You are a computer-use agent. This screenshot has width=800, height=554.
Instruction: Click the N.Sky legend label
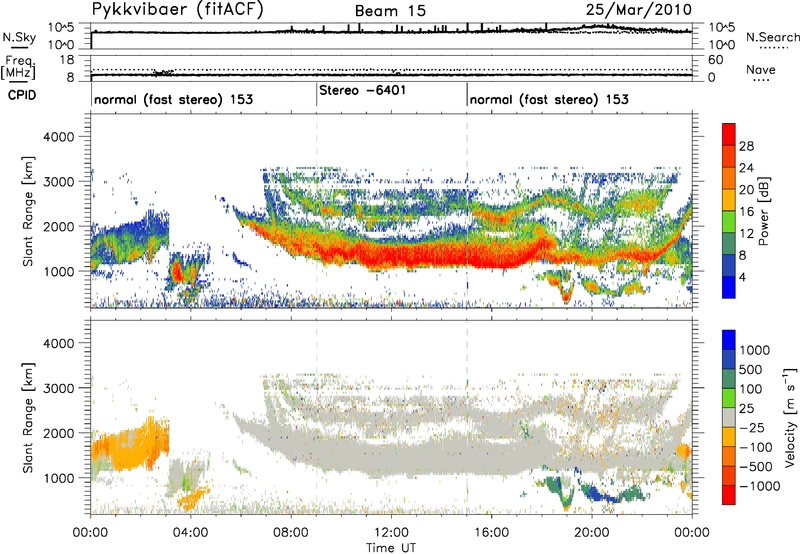coord(19,37)
